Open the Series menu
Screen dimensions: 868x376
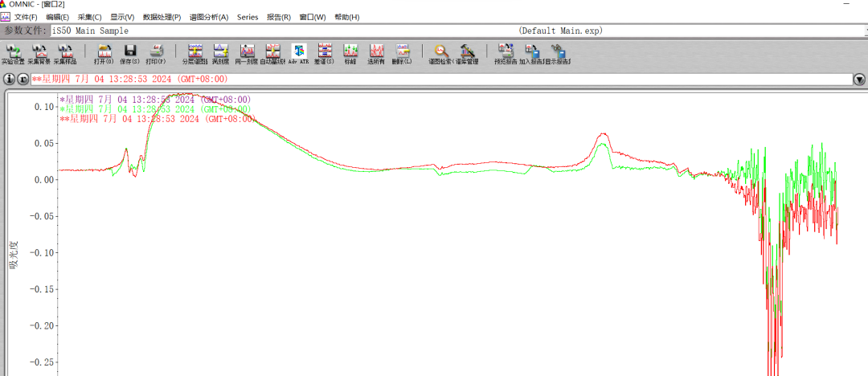pos(248,17)
